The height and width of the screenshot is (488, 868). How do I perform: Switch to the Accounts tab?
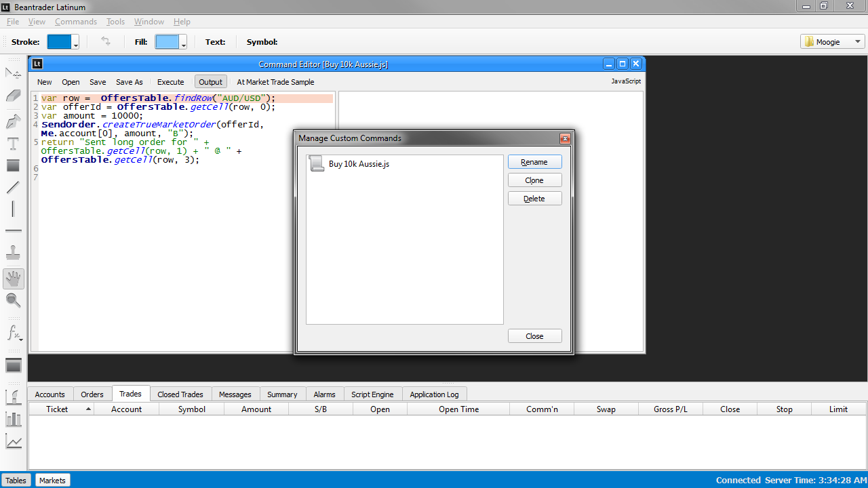coord(50,394)
